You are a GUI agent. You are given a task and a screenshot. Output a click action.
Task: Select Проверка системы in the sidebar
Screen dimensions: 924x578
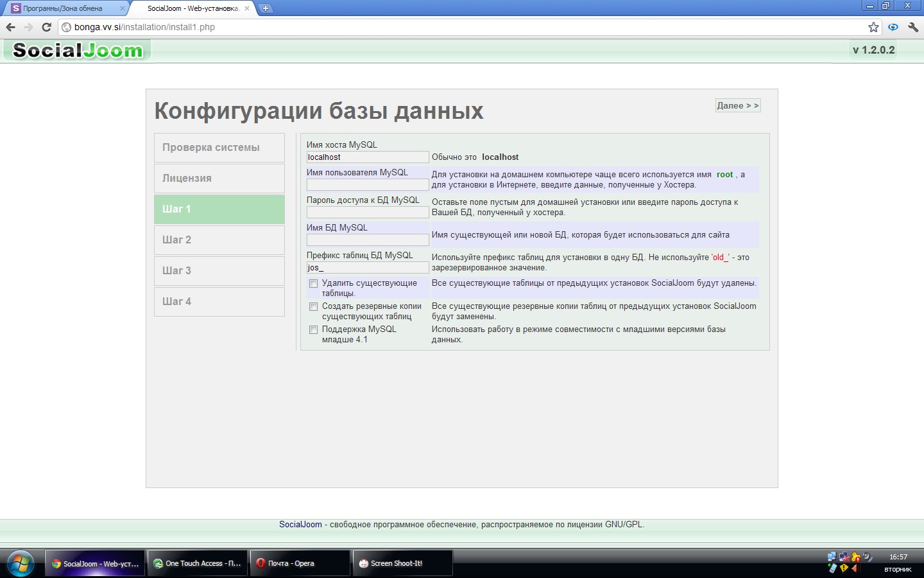(x=219, y=147)
